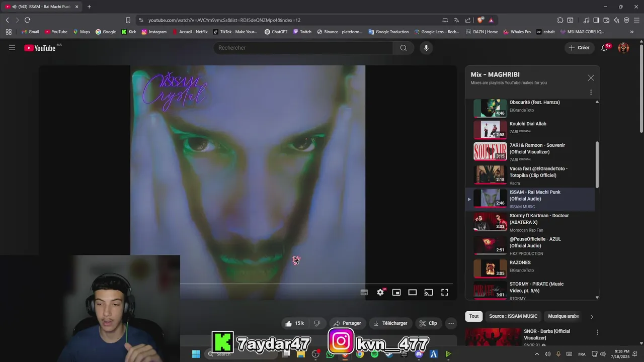Show hidden bookmarks with the double chevron
Viewport: 644px width, 362px height.
632,32
